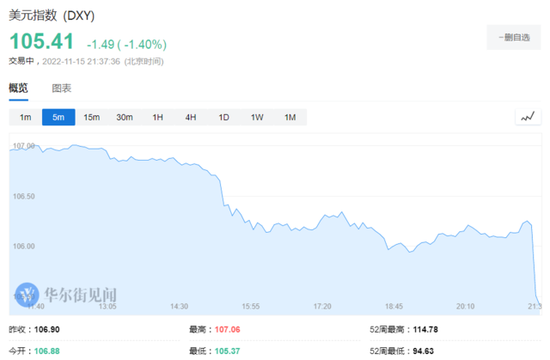550x360 pixels.
Task: Show the 1D daily chart
Action: [224, 117]
